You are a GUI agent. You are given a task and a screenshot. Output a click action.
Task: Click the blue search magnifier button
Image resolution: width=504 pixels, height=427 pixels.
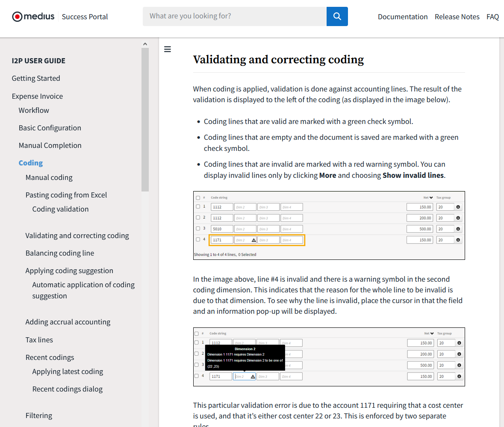(x=337, y=16)
